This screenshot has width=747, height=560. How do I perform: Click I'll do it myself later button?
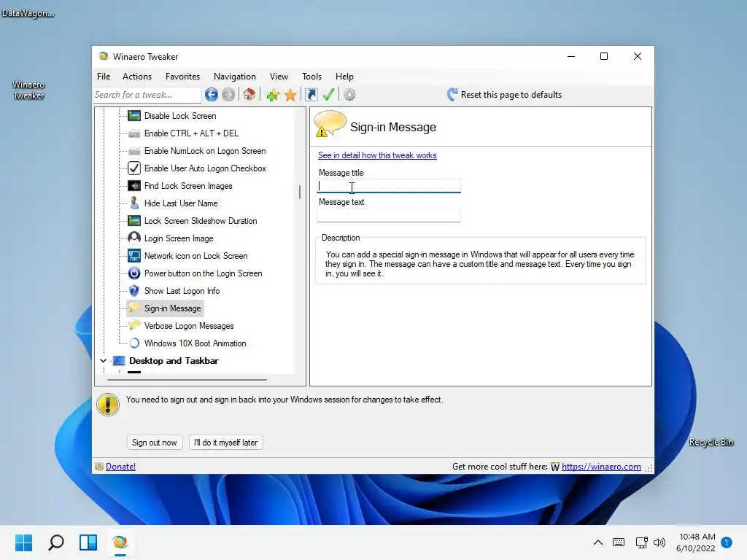tap(226, 443)
